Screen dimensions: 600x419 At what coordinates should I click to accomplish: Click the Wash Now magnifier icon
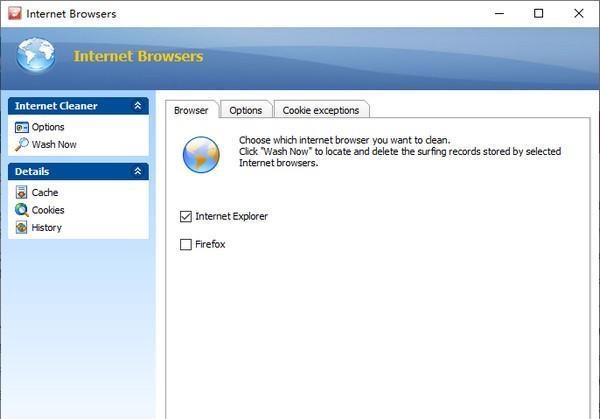pos(21,145)
